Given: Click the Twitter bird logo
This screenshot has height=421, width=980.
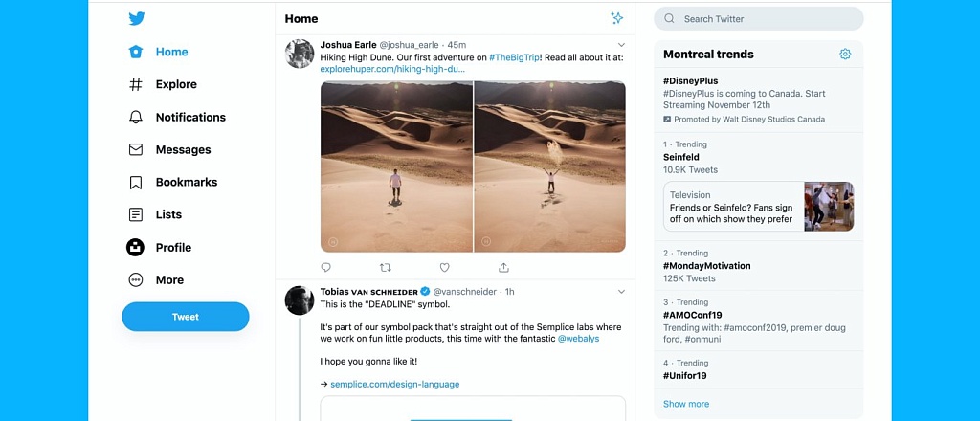Looking at the screenshot, I should 137,19.
